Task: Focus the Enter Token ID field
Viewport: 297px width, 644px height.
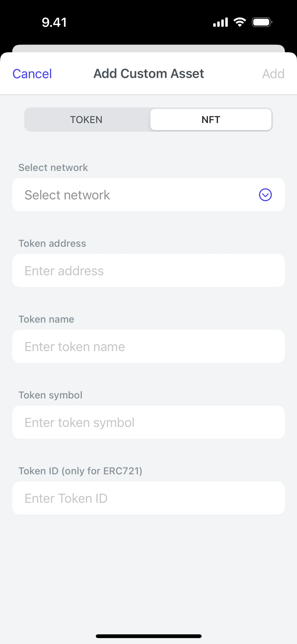Action: click(148, 498)
